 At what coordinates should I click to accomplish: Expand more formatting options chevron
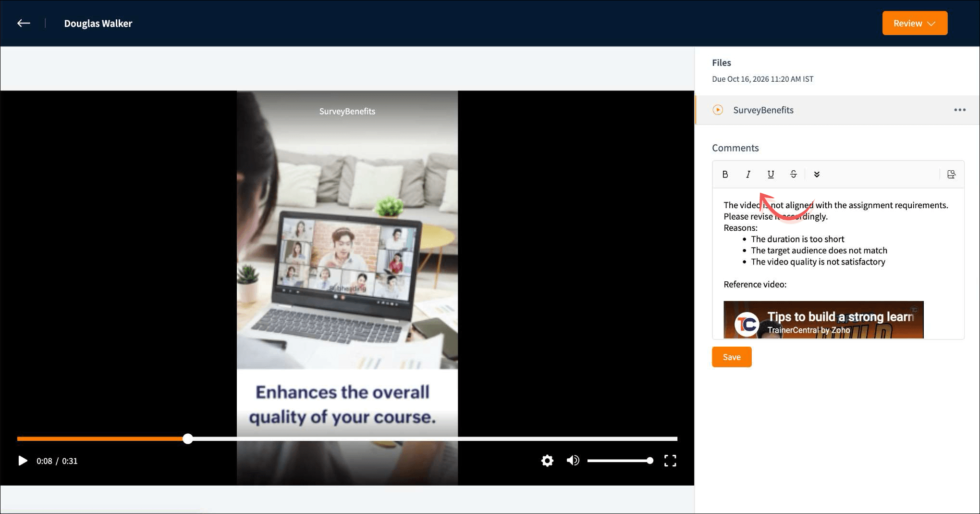[x=817, y=174]
